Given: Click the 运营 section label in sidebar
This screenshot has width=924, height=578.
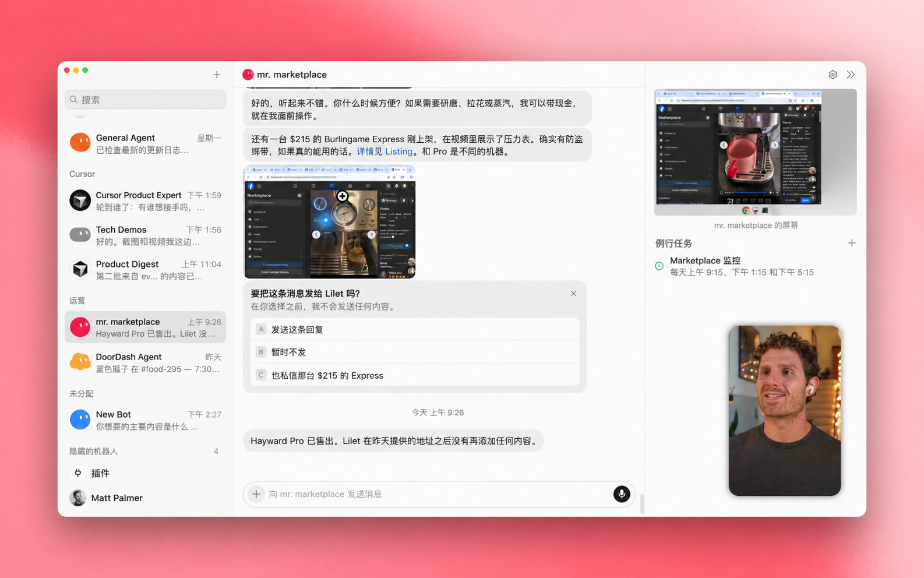Looking at the screenshot, I should [77, 301].
